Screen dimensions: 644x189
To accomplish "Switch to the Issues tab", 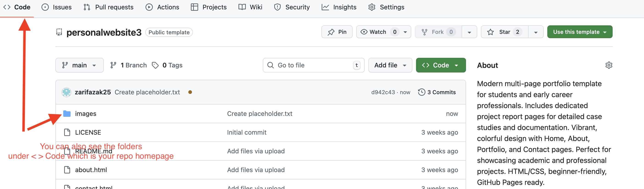I will 57,7.
